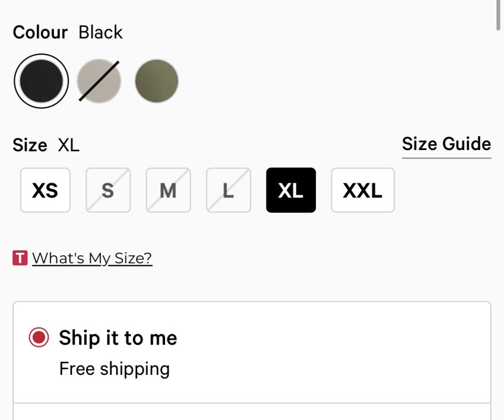Click the Free shipping text
This screenshot has height=420, width=504.
click(115, 369)
